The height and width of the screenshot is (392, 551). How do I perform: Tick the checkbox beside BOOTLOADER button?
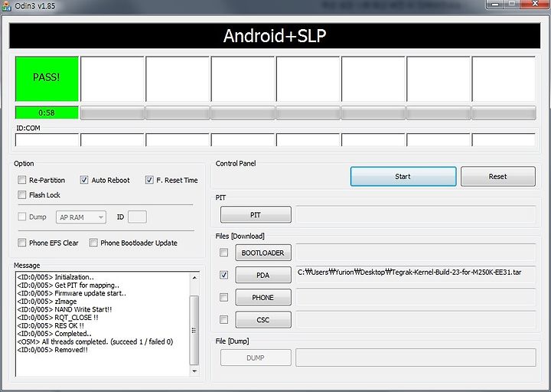coord(223,253)
